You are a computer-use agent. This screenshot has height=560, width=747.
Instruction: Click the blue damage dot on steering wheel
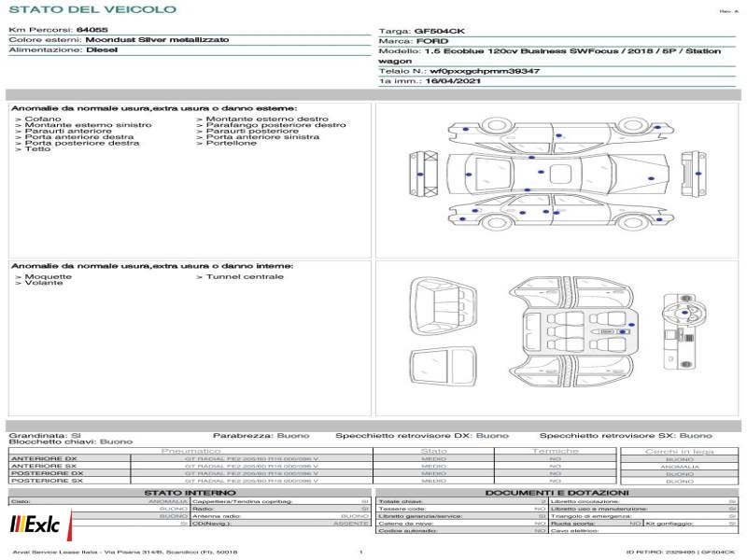point(685,313)
